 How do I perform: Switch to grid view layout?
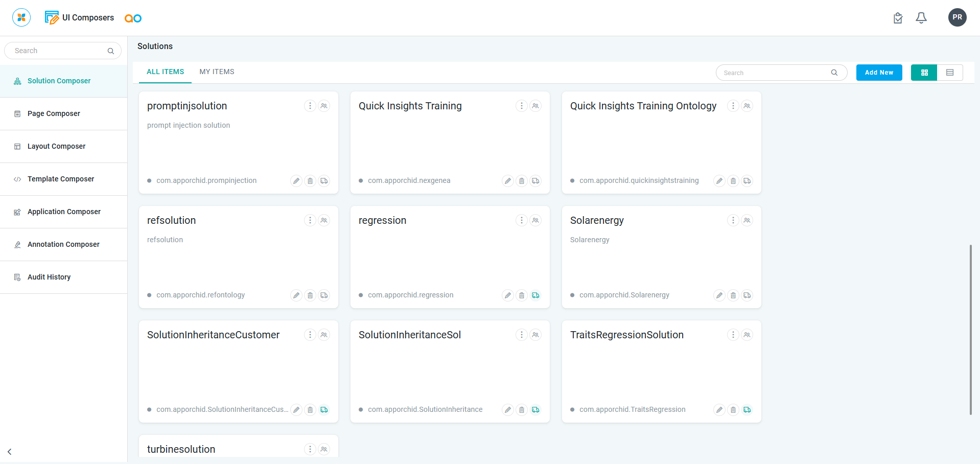924,73
